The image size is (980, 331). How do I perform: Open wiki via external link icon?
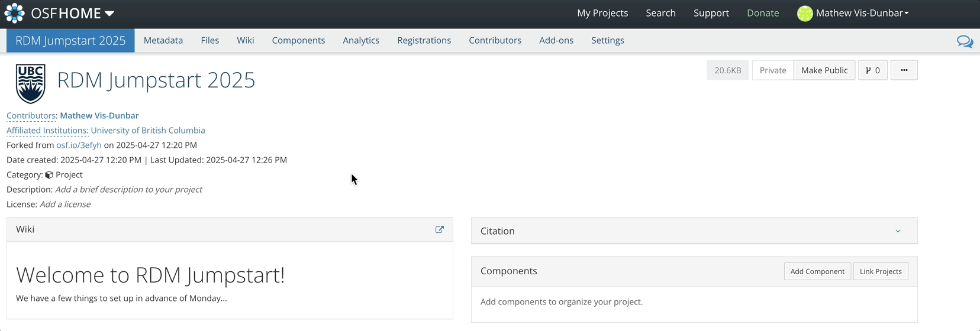coord(439,229)
